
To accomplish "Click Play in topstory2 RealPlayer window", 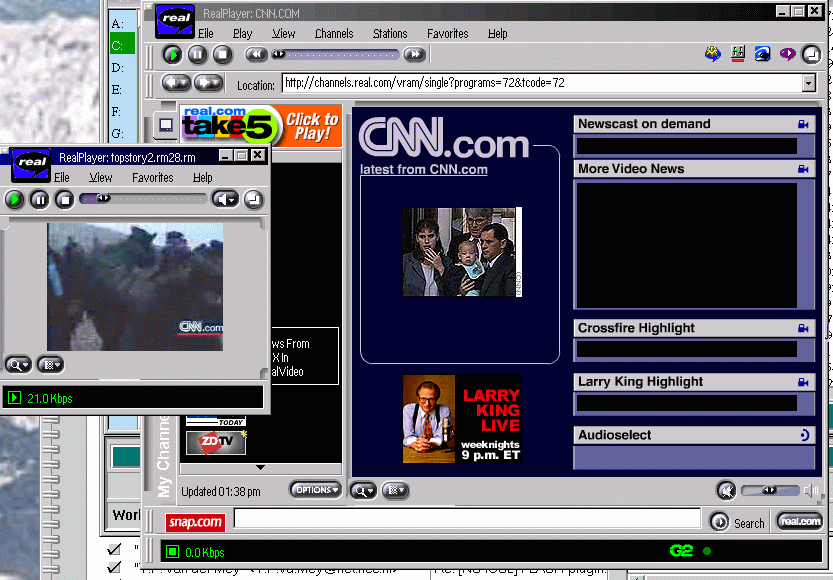I will pyautogui.click(x=14, y=200).
